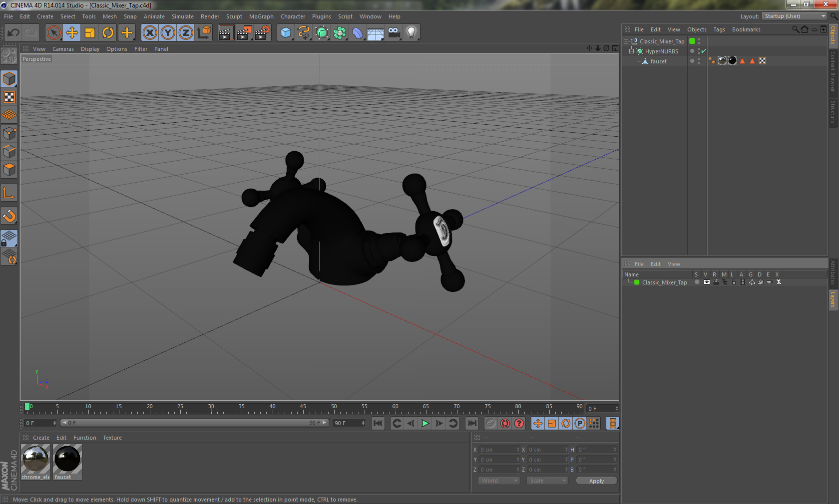Viewport: 839px width, 504px height.
Task: Toggle HyperNURBS green enable checkmark
Action: (x=704, y=51)
